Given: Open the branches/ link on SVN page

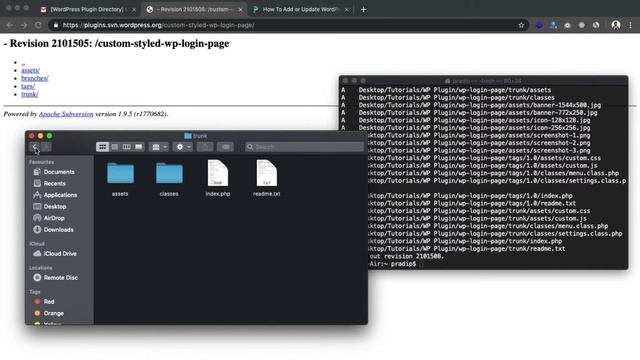Looking at the screenshot, I should coord(35,78).
